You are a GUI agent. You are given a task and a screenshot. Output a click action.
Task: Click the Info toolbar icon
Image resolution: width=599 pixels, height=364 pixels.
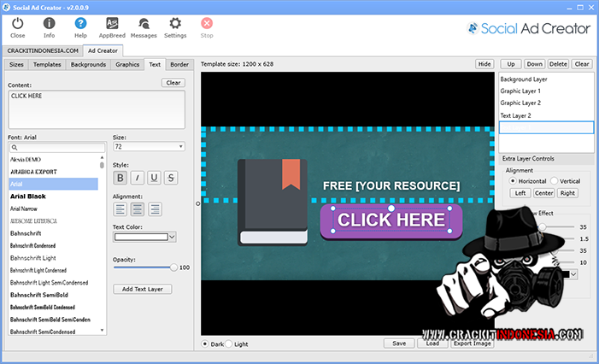49,26
